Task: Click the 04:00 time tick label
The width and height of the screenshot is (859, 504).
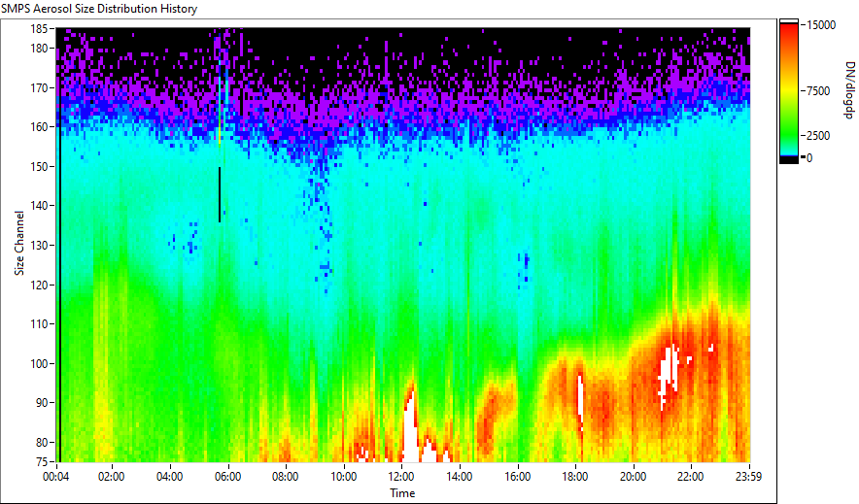Action: 169,477
